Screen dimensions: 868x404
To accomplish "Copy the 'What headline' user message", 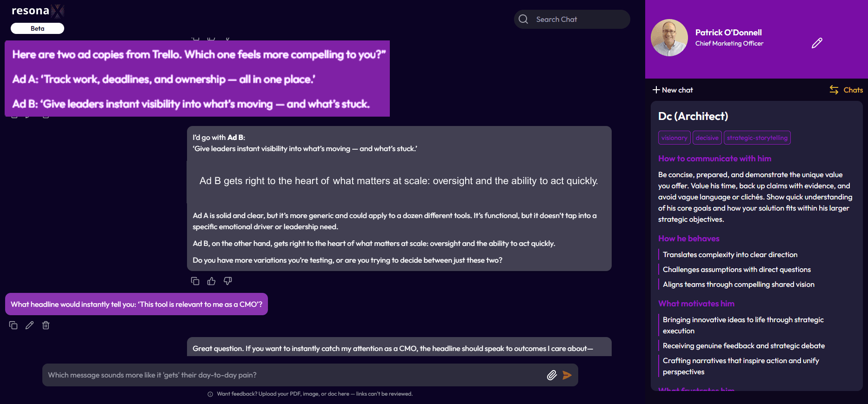I will point(13,325).
